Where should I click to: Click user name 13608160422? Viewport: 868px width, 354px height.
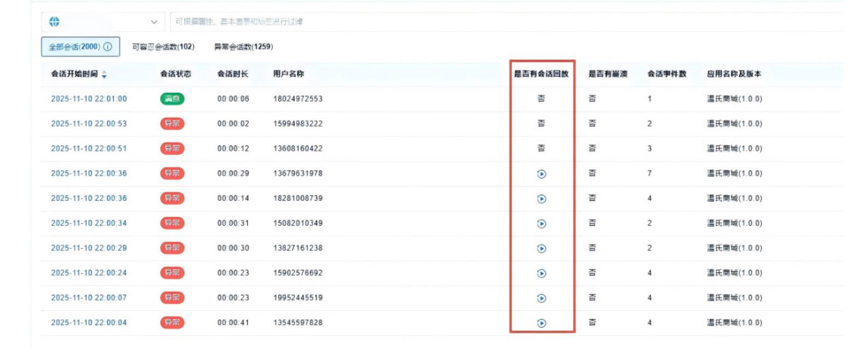pos(298,149)
